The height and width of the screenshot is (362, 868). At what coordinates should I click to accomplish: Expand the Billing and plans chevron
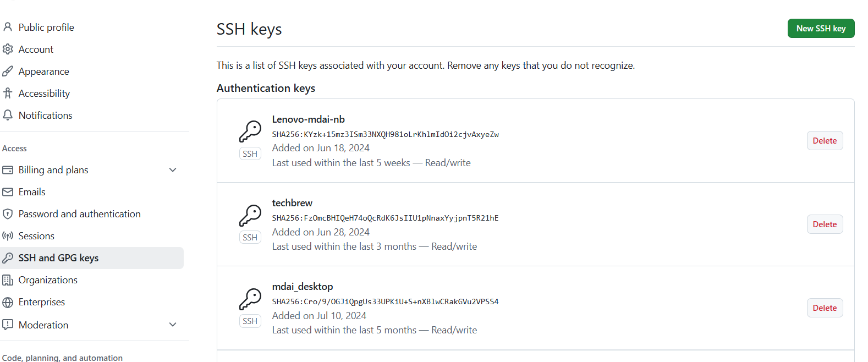[x=173, y=170]
